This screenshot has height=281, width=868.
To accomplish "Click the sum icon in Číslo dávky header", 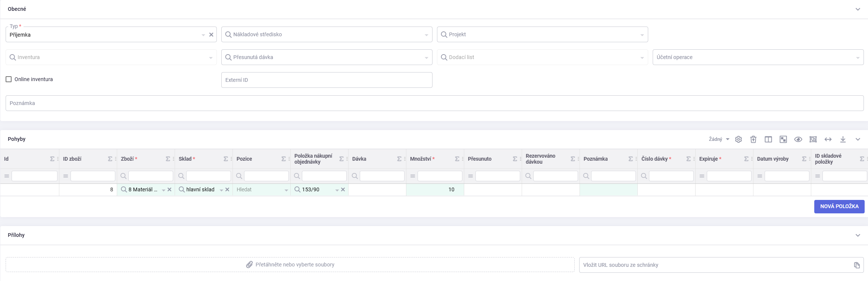I will (689, 159).
